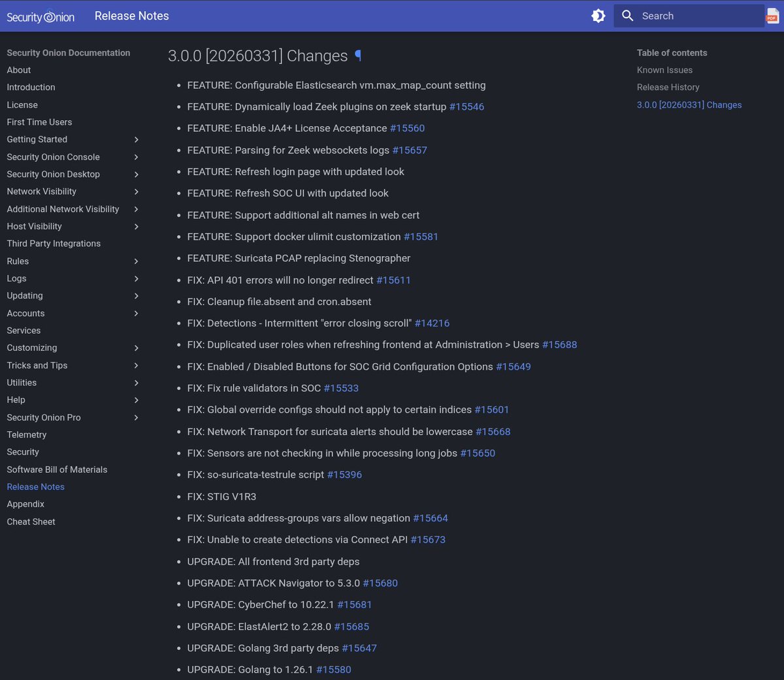Screen dimensions: 784x680
Task: Open Software Bill of Materials page
Action: (57, 470)
